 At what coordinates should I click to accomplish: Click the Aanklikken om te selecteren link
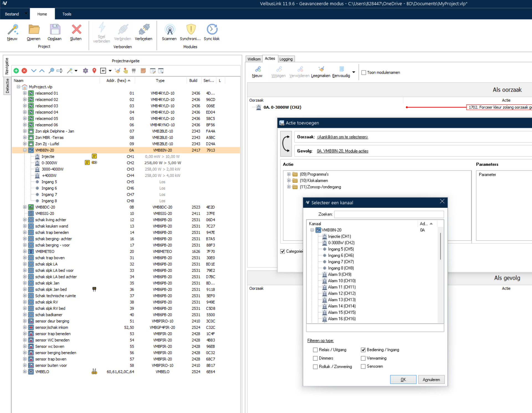click(x=342, y=137)
